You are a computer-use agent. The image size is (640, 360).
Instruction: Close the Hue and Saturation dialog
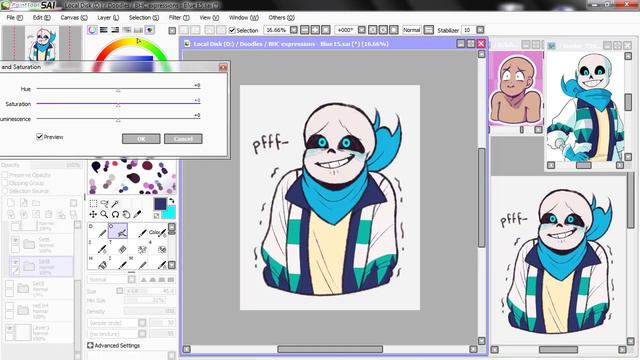(223, 67)
